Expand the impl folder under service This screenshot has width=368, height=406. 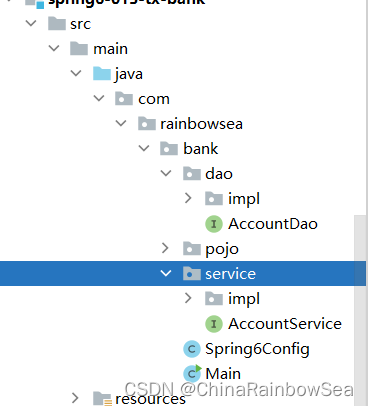188,298
